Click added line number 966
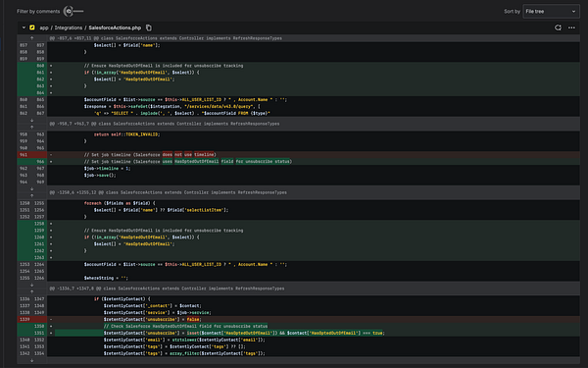Image resolution: width=588 pixels, height=368 pixels. coord(40,162)
